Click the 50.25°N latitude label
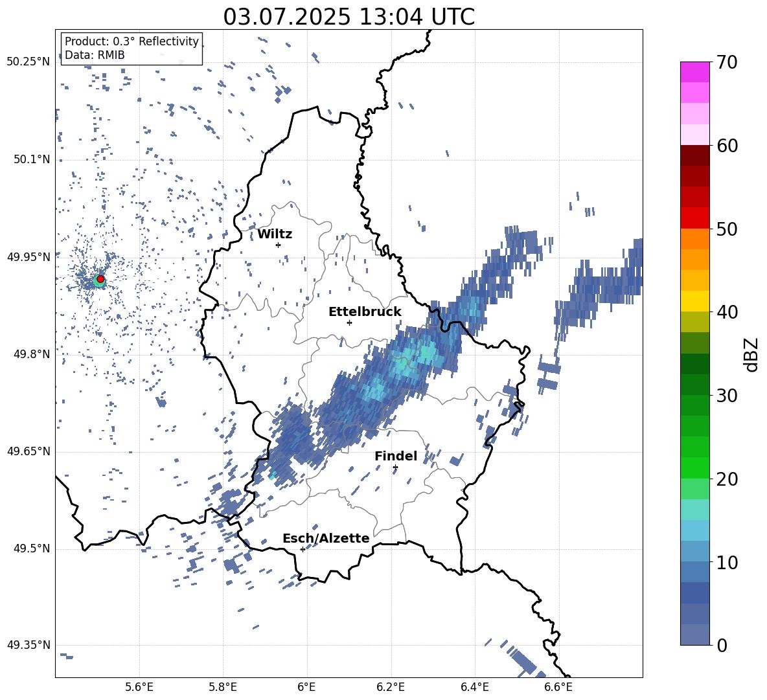The image size is (767, 700). tap(28, 62)
